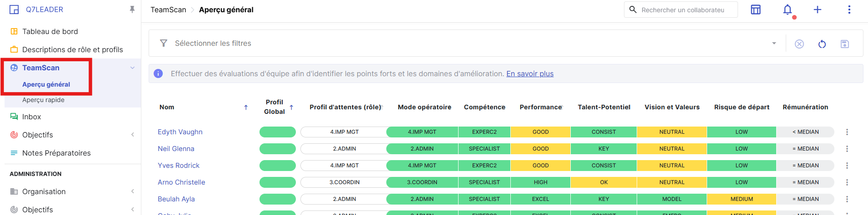This screenshot has height=215, width=868.
Task: Click the plus icon to add new
Action: [817, 10]
